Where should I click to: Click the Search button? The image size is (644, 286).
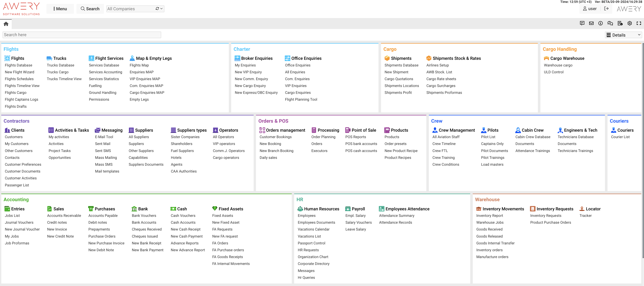pyautogui.click(x=90, y=9)
